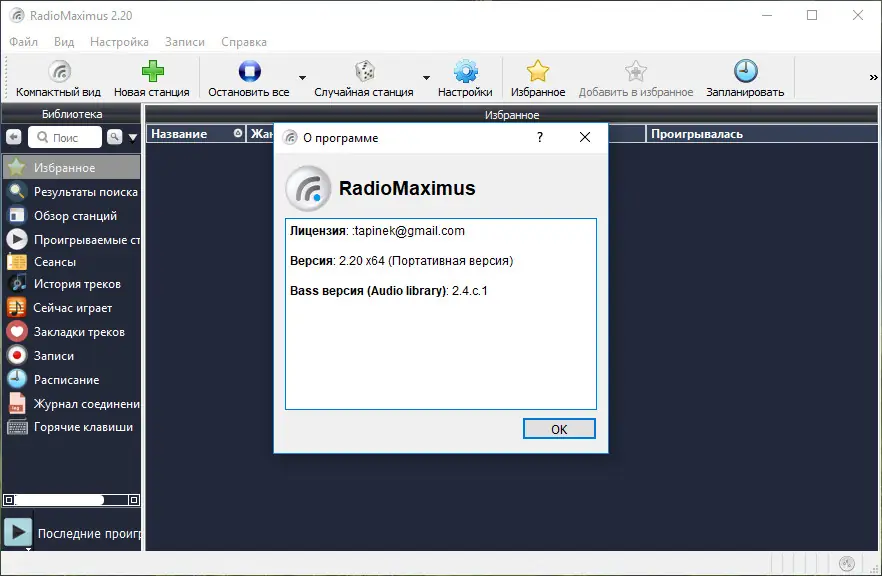Open Горячие клавиши settings
This screenshot has width=882, height=576.
pos(68,427)
